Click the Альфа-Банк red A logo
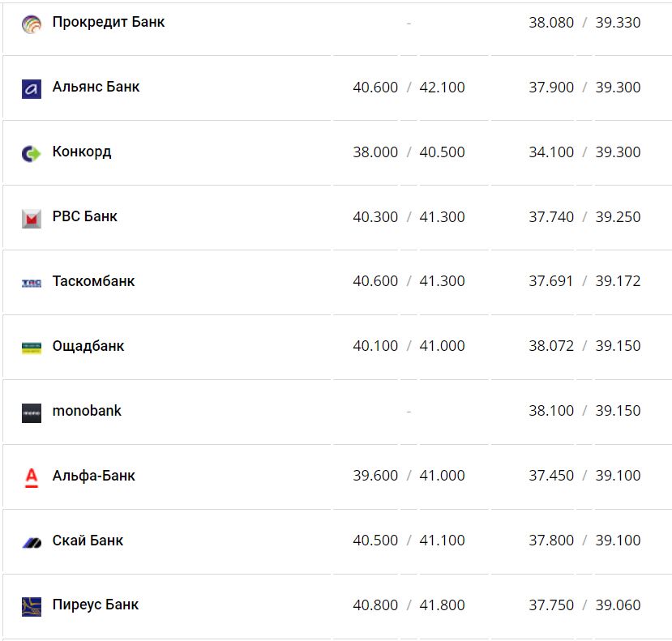Screen dimensions: 672x641 point(32,477)
